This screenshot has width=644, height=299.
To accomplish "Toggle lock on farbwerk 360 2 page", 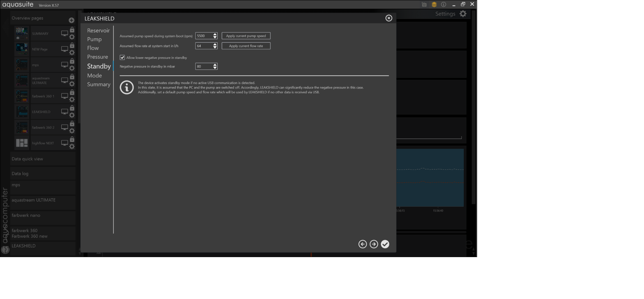I will click(x=72, y=124).
